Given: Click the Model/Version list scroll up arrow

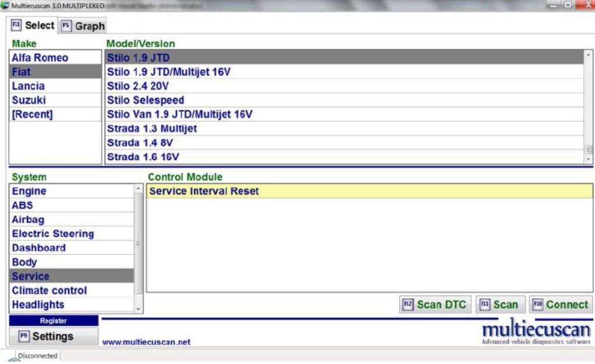Looking at the screenshot, I should (588, 55).
